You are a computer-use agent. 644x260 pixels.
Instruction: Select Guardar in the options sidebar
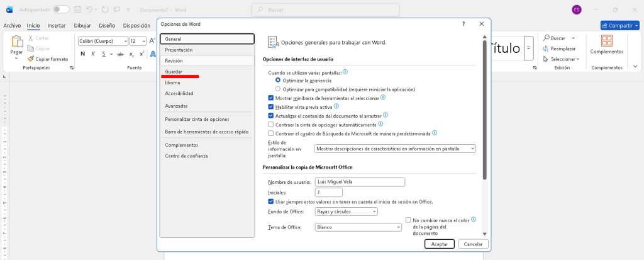[174, 72]
